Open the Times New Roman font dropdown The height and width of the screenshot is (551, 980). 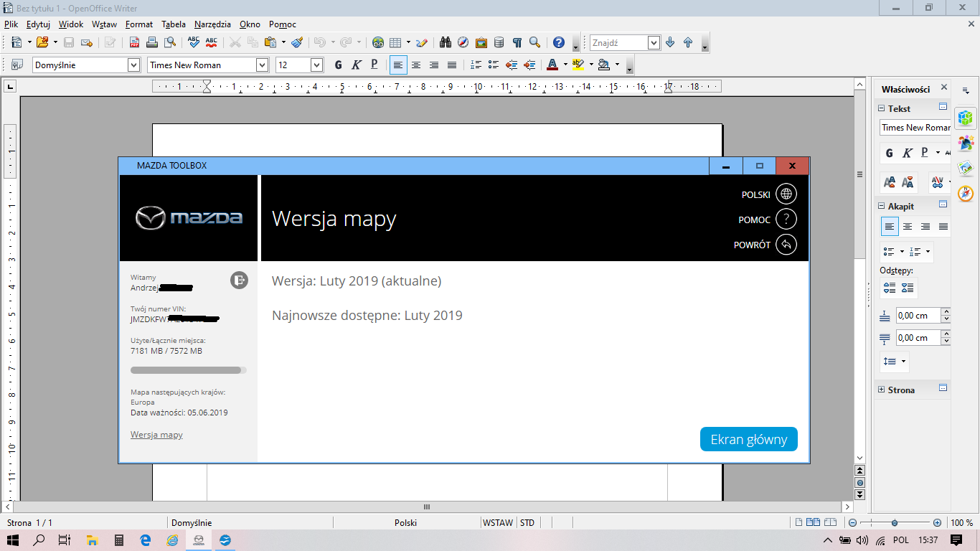[x=262, y=65]
